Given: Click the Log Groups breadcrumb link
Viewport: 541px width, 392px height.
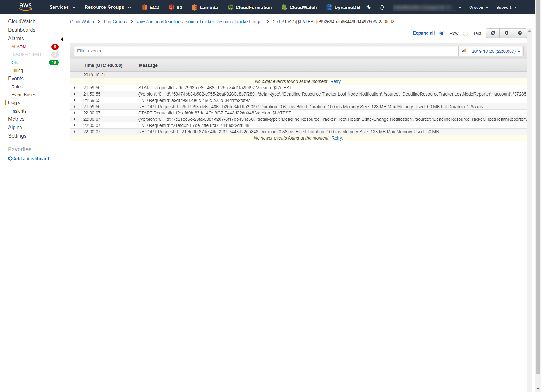Looking at the screenshot, I should pos(115,22).
